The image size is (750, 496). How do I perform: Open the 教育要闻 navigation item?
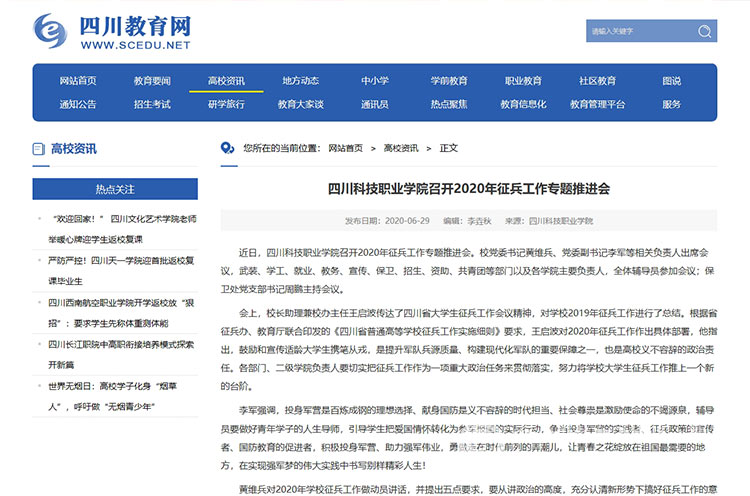click(x=152, y=81)
